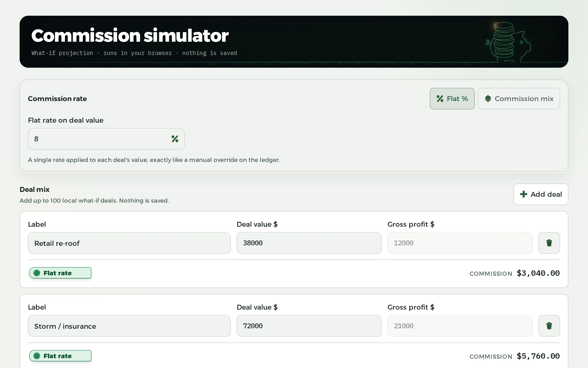Click the Flat rate badge under Retail re-roof
Image resolution: width=588 pixels, height=368 pixels.
coord(60,273)
